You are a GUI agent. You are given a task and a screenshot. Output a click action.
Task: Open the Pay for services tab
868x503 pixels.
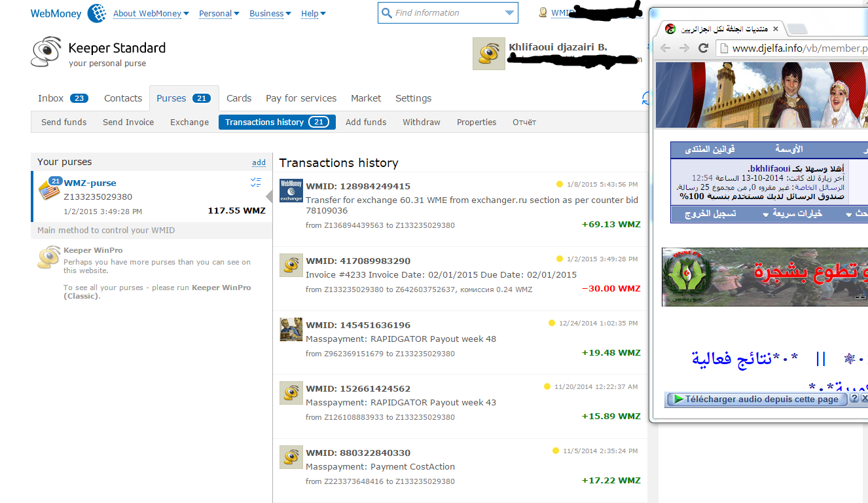pos(301,98)
